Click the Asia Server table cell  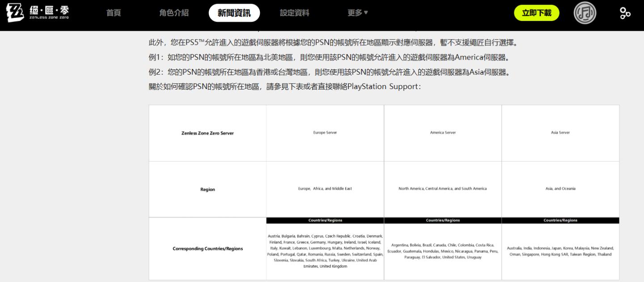point(560,133)
